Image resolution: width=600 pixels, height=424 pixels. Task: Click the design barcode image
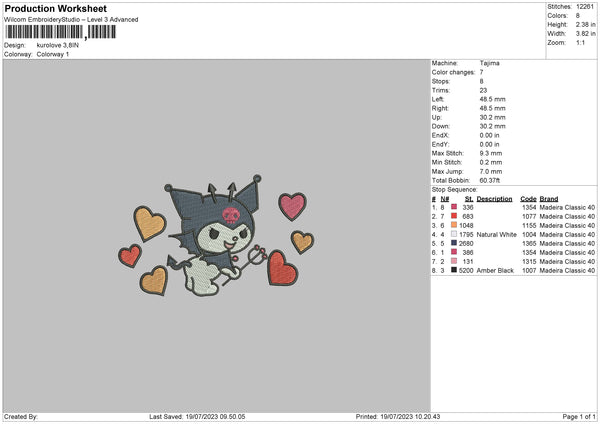coord(60,32)
